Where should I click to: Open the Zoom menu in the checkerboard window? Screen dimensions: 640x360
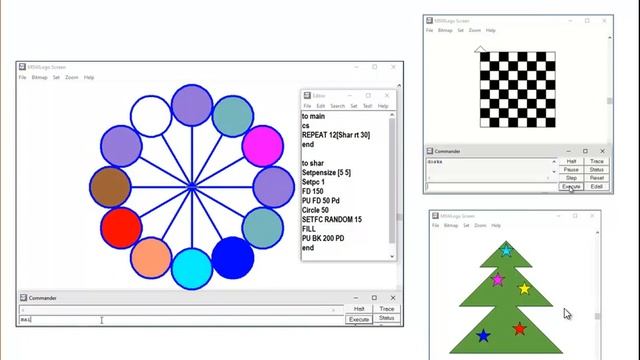coord(475,30)
